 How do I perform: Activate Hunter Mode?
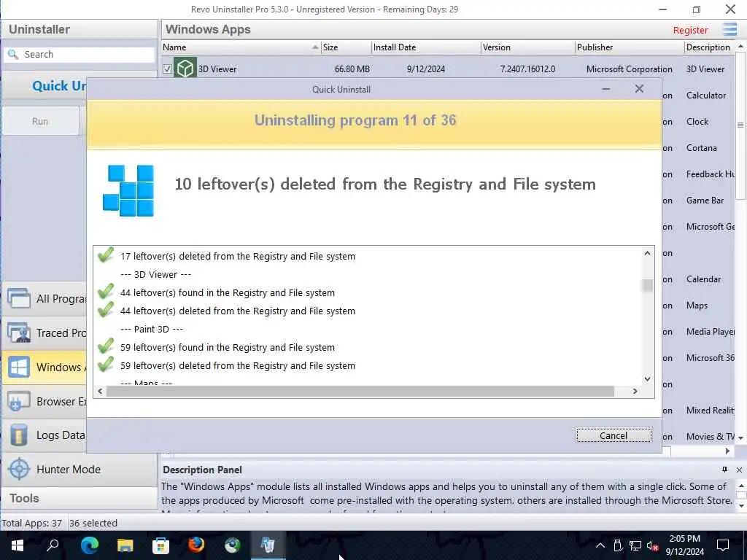point(80,470)
